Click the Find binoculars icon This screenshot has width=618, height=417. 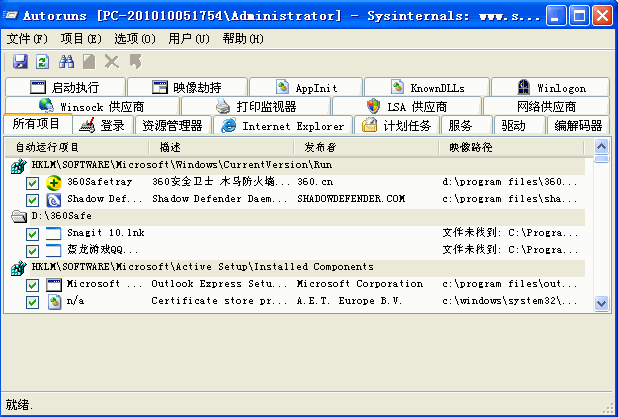tap(66, 62)
